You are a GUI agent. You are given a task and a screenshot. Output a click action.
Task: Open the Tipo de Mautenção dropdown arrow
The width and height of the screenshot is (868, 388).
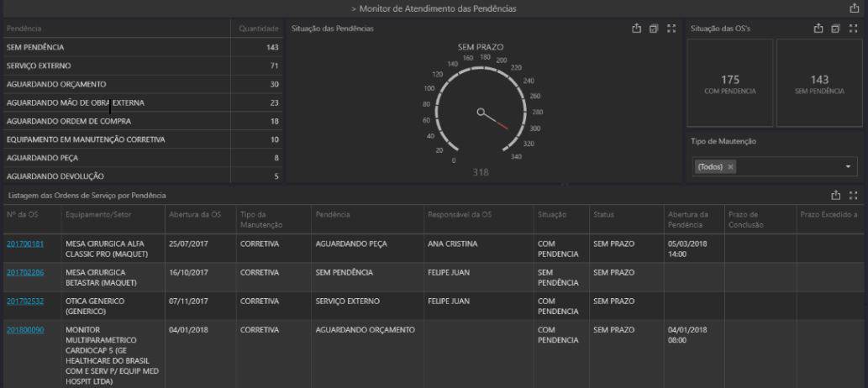[848, 167]
